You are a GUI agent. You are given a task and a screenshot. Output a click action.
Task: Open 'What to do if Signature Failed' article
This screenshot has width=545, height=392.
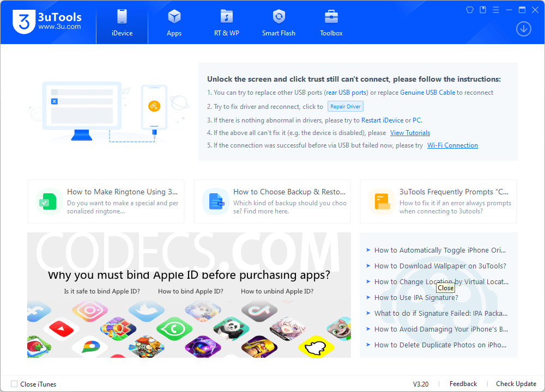[440, 313]
